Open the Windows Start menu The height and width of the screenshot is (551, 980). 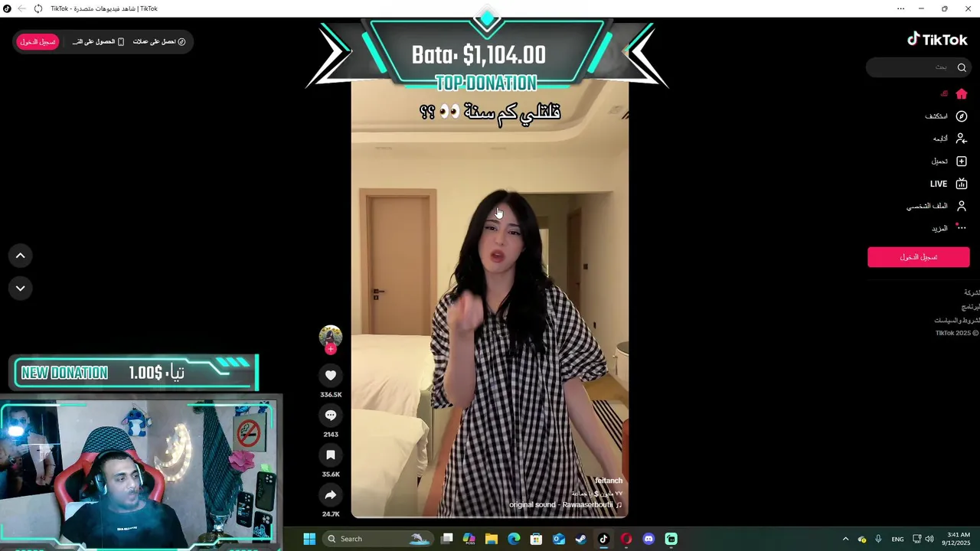pos(309,539)
